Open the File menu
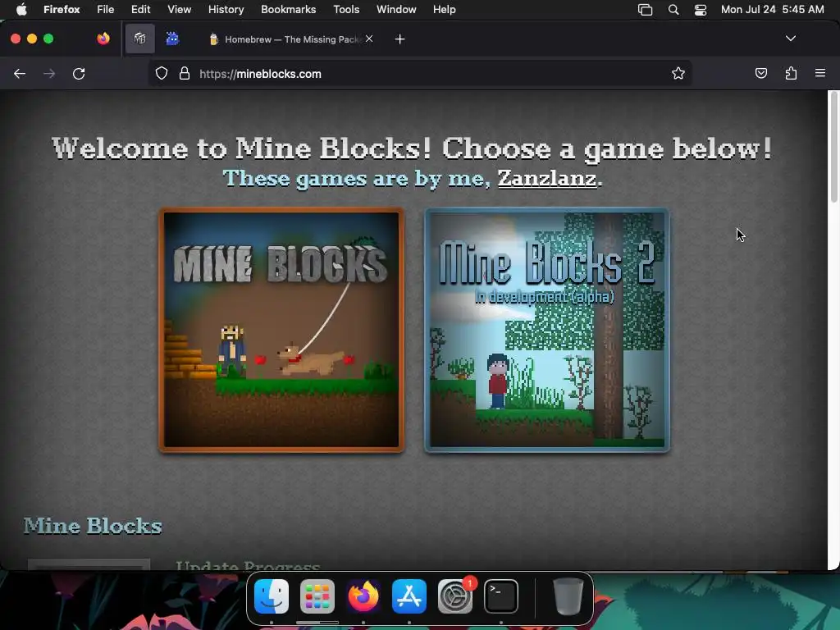The image size is (840, 630). pyautogui.click(x=106, y=10)
